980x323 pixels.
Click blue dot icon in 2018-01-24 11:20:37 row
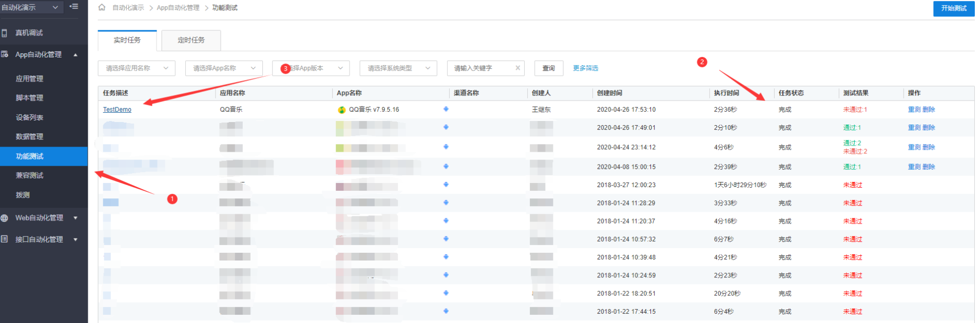click(446, 221)
